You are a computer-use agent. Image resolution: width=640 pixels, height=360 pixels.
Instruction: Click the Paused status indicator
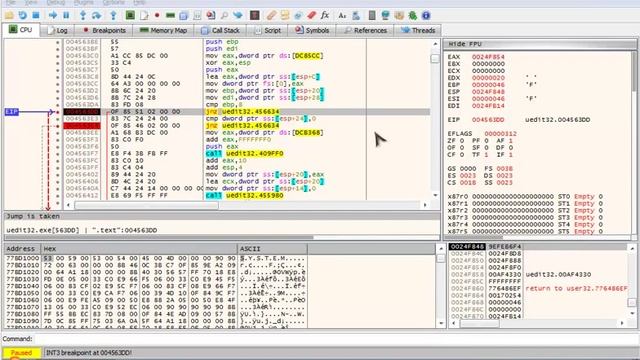coord(21,353)
